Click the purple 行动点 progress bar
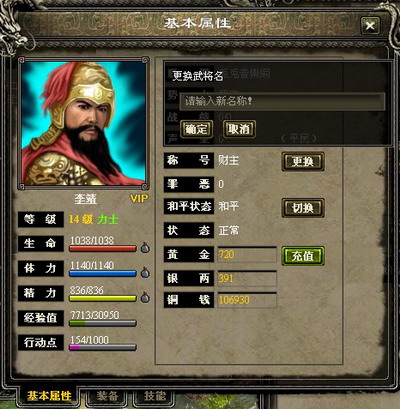The height and width of the screenshot is (409, 400). click(103, 347)
